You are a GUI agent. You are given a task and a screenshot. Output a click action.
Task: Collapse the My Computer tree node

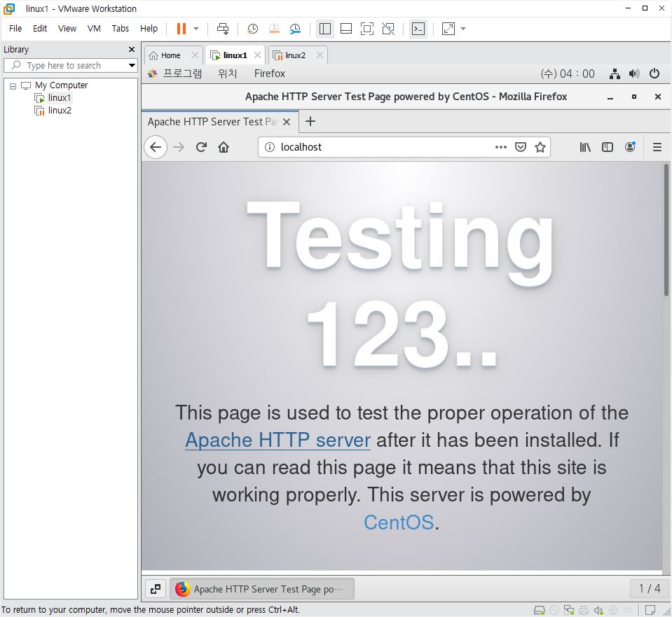(x=13, y=86)
